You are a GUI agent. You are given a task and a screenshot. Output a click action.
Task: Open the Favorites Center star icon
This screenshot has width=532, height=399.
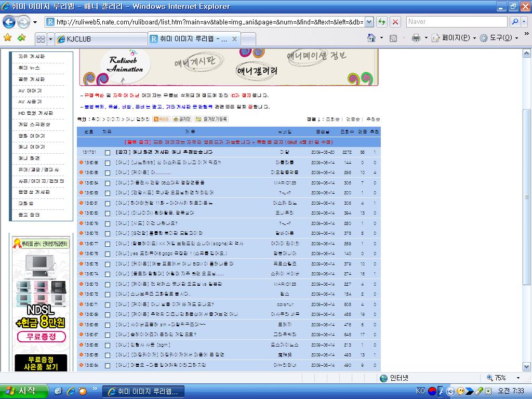(7, 38)
